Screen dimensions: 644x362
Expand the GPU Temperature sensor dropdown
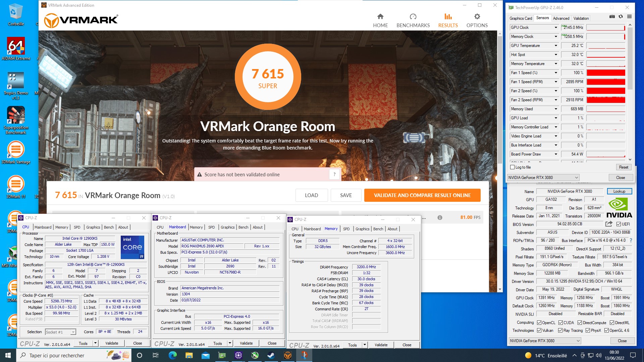click(555, 46)
